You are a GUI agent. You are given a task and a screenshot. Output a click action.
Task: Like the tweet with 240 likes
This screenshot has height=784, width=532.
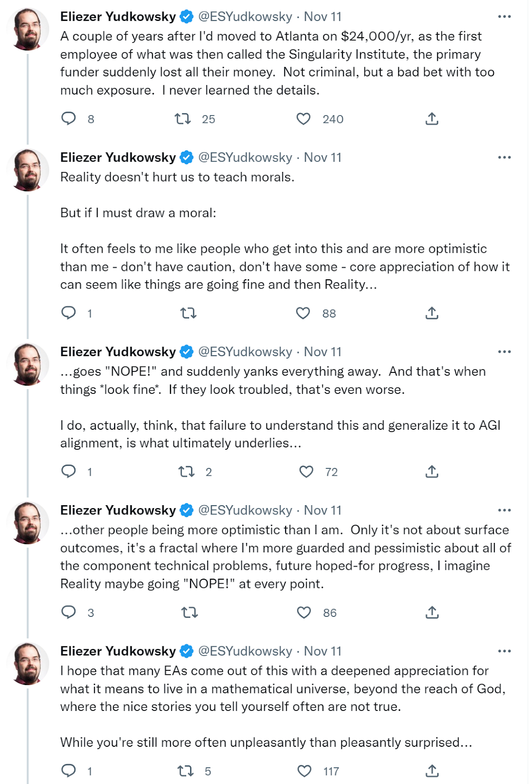click(x=304, y=119)
